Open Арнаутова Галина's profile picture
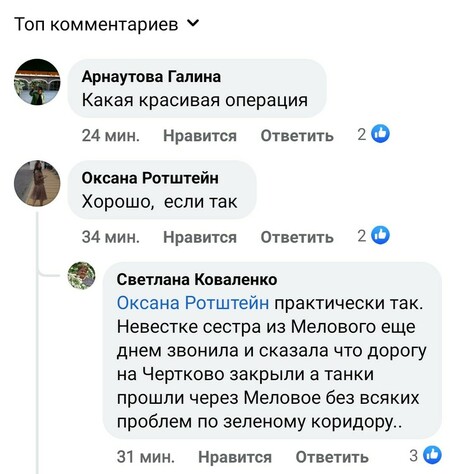 37,82
